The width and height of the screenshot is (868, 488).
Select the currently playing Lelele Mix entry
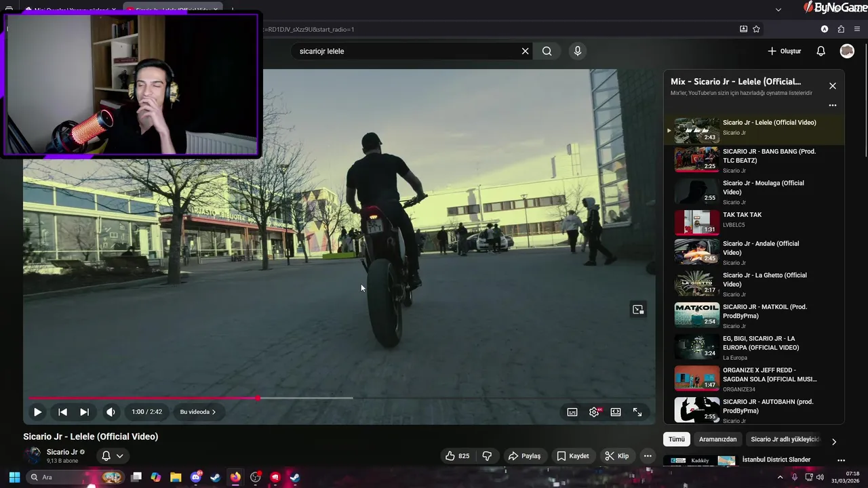[754, 130]
